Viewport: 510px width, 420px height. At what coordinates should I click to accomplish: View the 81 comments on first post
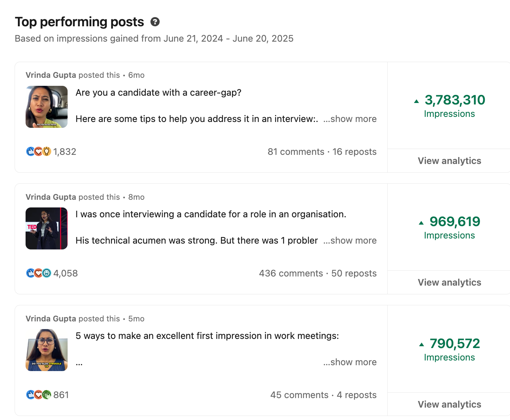pyautogui.click(x=296, y=152)
